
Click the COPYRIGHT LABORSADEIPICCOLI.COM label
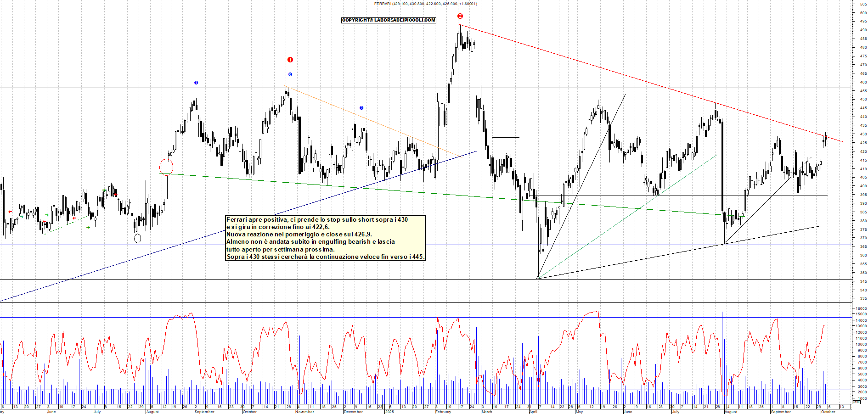389,20
